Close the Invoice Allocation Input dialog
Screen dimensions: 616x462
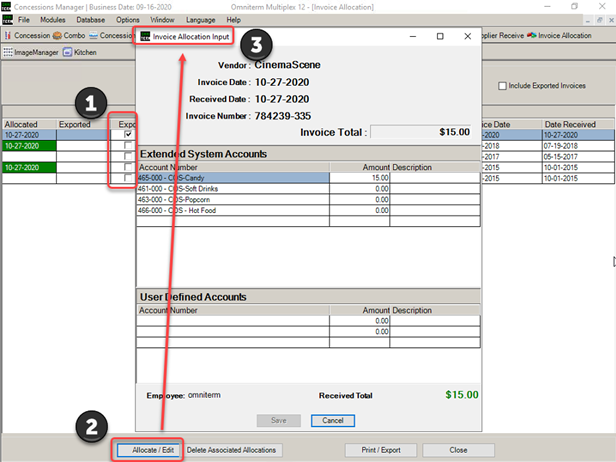pyautogui.click(x=468, y=36)
